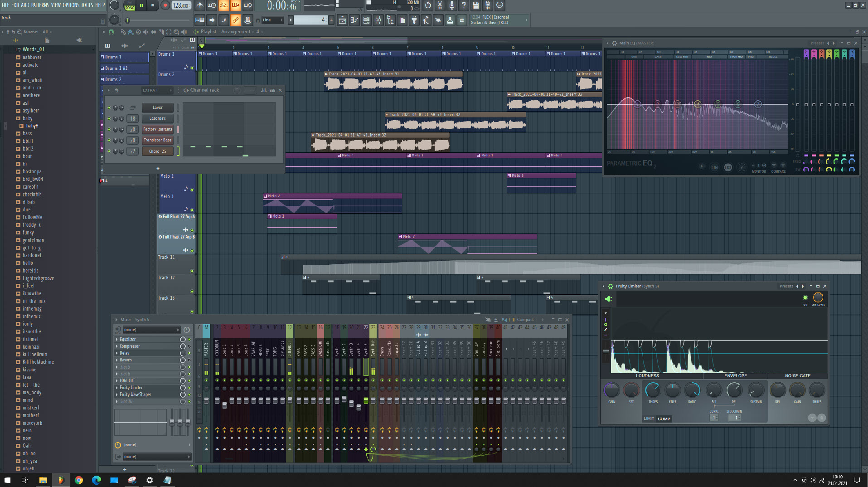This screenshot has width=868, height=487.
Task: Open the OPTIONS menu
Action: pyautogui.click(x=71, y=5)
